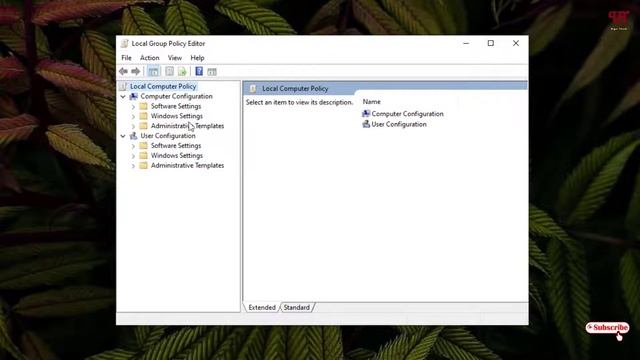Minimize the Local Group Policy Editor window
Image resolution: width=640 pixels, height=360 pixels.
coord(466,43)
